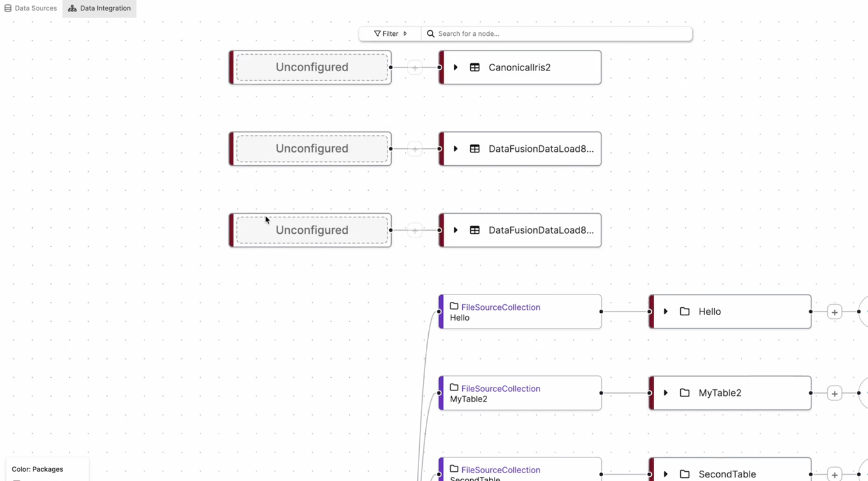Expand the MyTable2 folder node
Screen dimensions: 868x481
[666, 393]
